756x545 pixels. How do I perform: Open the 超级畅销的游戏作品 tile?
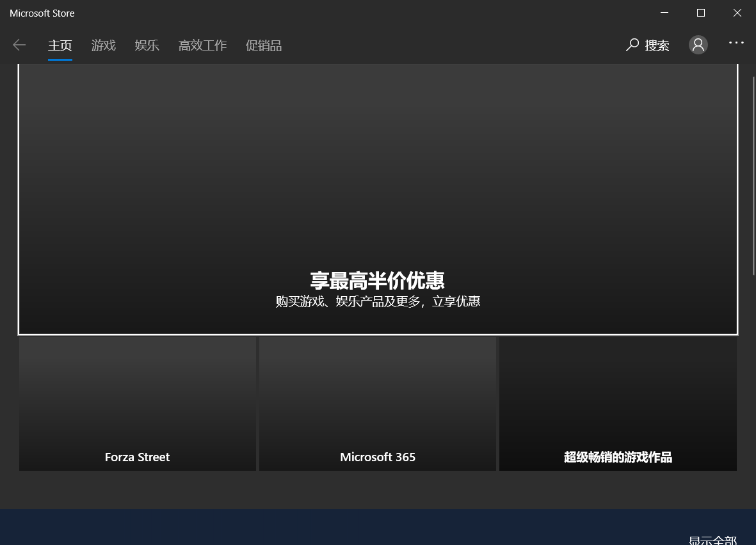(618, 404)
